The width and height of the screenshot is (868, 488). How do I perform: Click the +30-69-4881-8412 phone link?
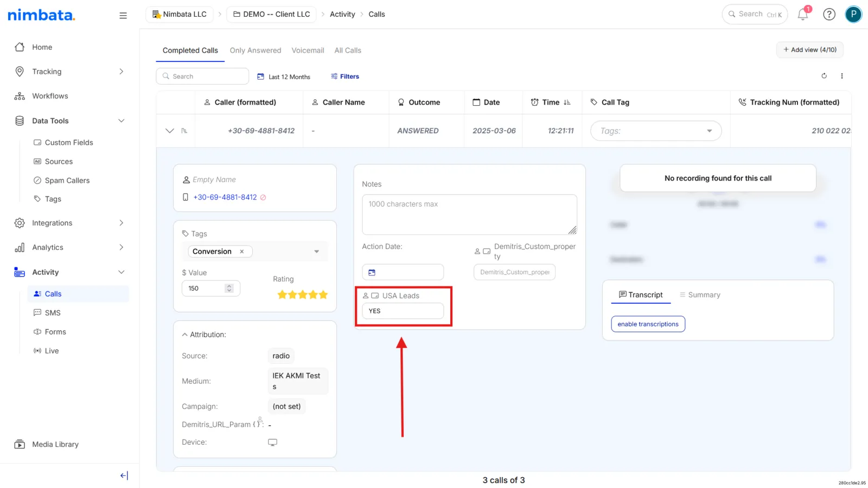tap(225, 197)
